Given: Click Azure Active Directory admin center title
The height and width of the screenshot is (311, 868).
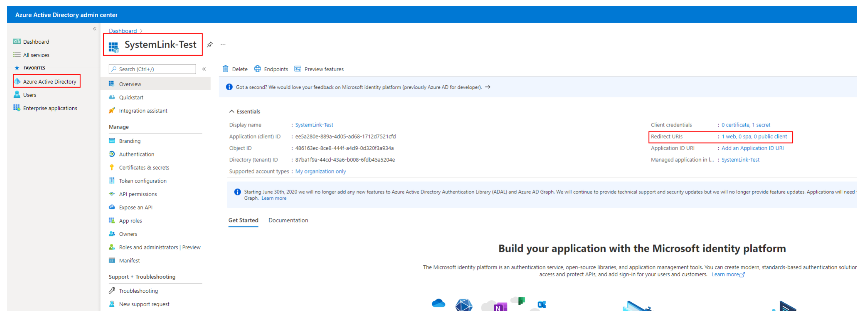Looking at the screenshot, I should (66, 15).
